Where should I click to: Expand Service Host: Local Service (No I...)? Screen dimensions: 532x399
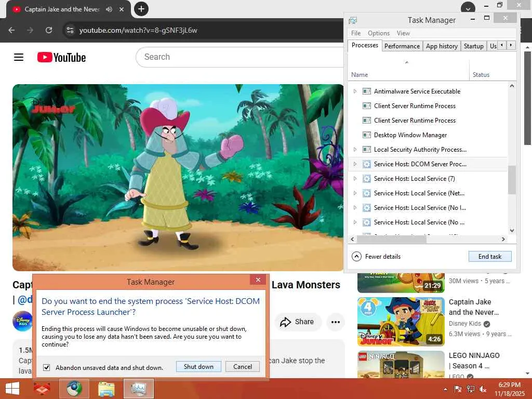355,208
